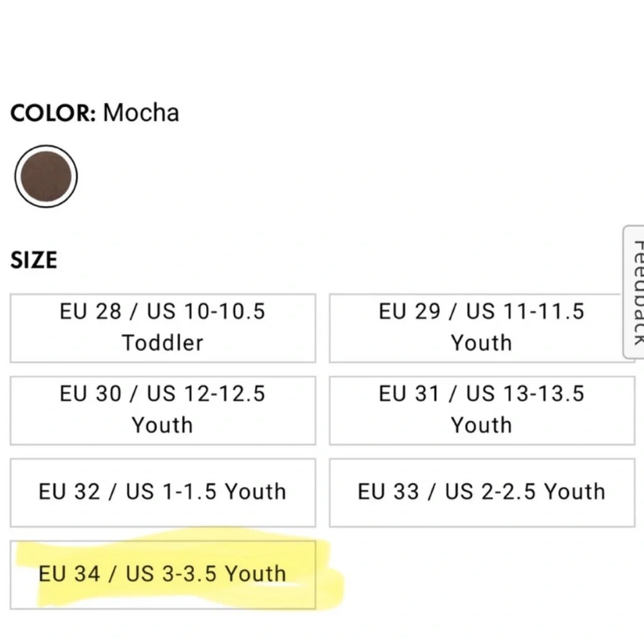The width and height of the screenshot is (644, 644).
Task: Click the brown circular swatch
Action: (x=46, y=176)
